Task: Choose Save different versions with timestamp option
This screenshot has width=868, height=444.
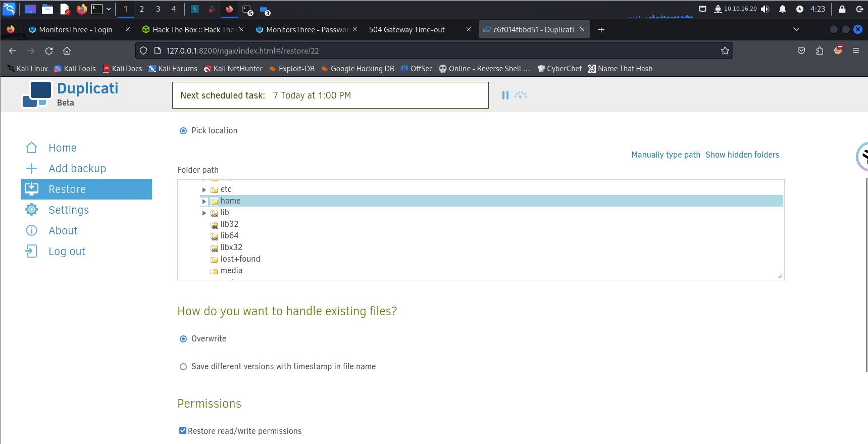Action: coord(183,367)
